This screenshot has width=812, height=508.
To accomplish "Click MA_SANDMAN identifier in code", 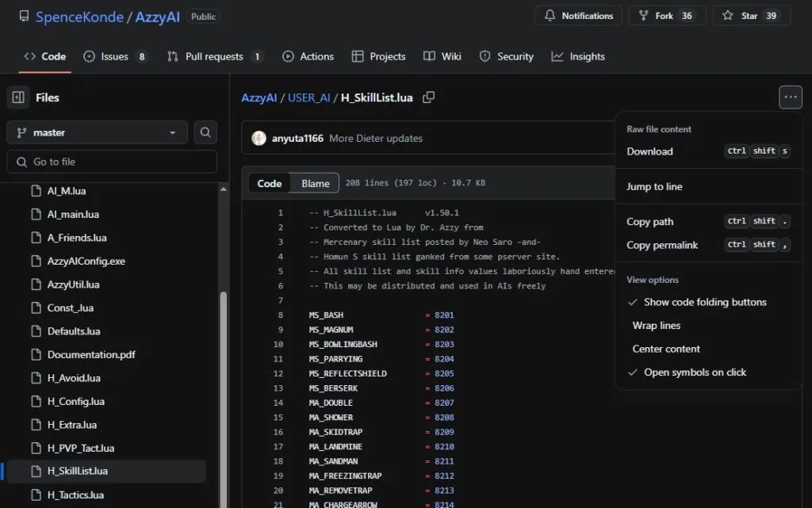I will [x=333, y=461].
